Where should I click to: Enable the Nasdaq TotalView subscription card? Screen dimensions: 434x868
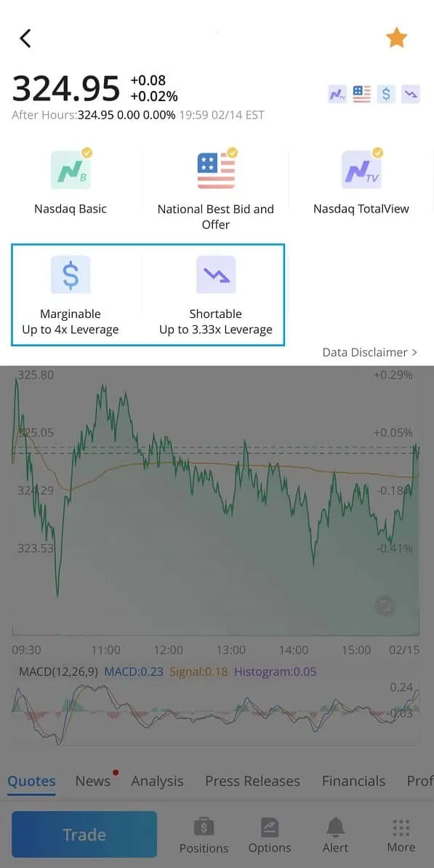(x=361, y=180)
